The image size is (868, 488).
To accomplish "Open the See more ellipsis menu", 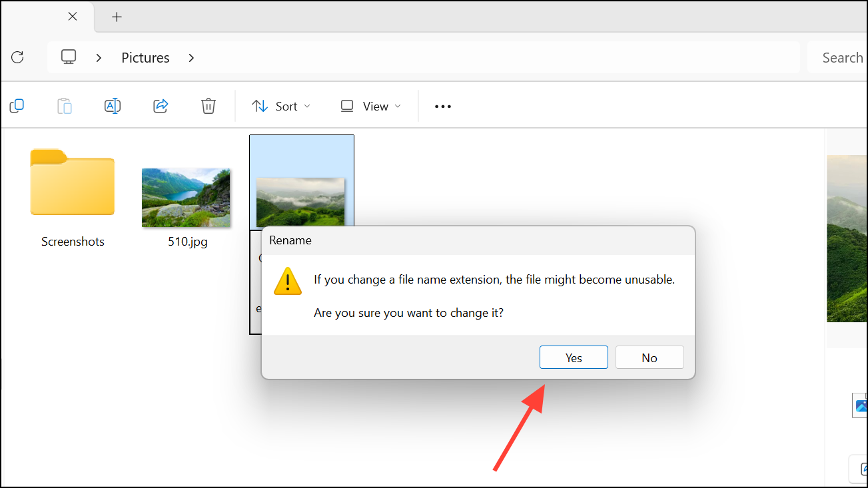I will tap(443, 106).
